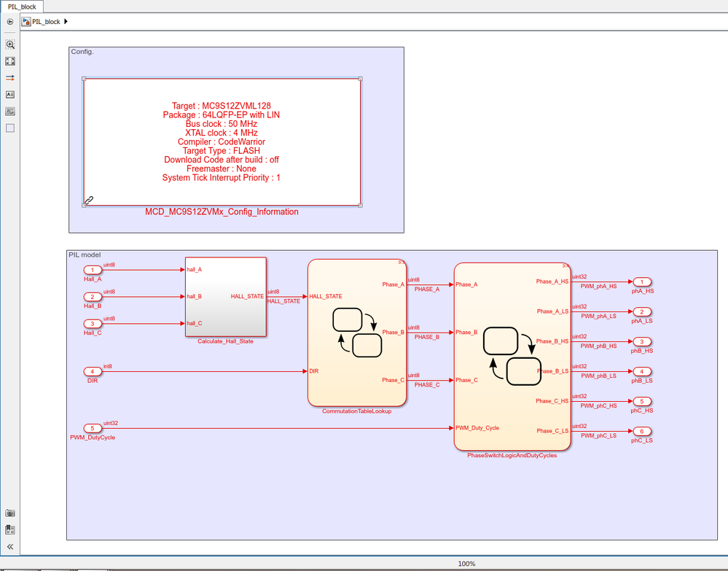Toggle the explorer bar arrow at top left

coord(9,22)
